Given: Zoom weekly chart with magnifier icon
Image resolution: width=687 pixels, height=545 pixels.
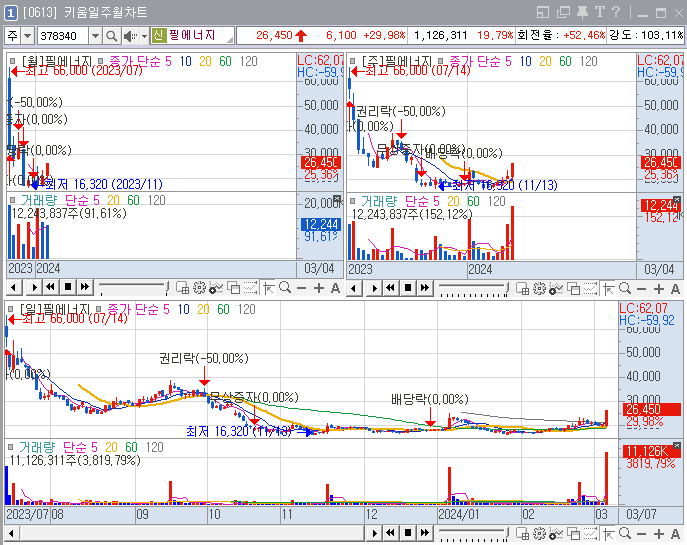Looking at the screenshot, I should pos(625,288).
